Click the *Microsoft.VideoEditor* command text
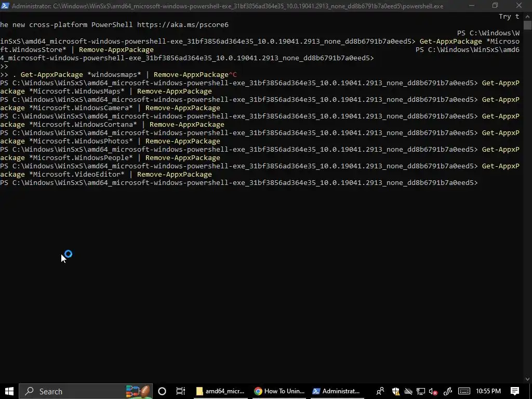The height and width of the screenshot is (399, 532). point(77,175)
